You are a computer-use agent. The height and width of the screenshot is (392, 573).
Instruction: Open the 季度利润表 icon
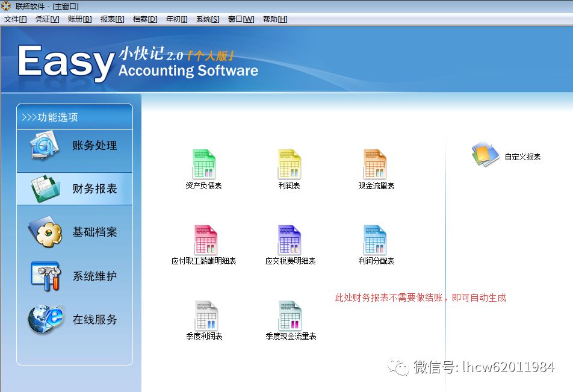(206, 316)
